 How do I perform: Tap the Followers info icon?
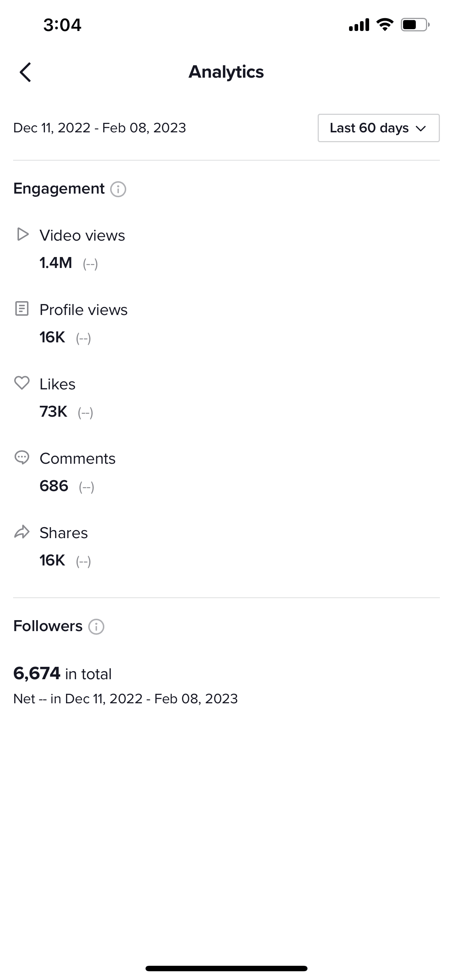point(96,627)
